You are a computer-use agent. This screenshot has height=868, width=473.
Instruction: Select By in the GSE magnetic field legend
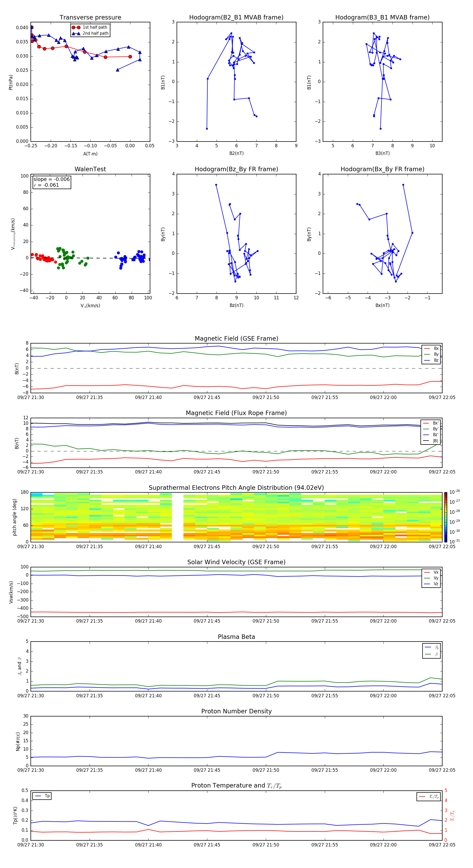(x=431, y=354)
